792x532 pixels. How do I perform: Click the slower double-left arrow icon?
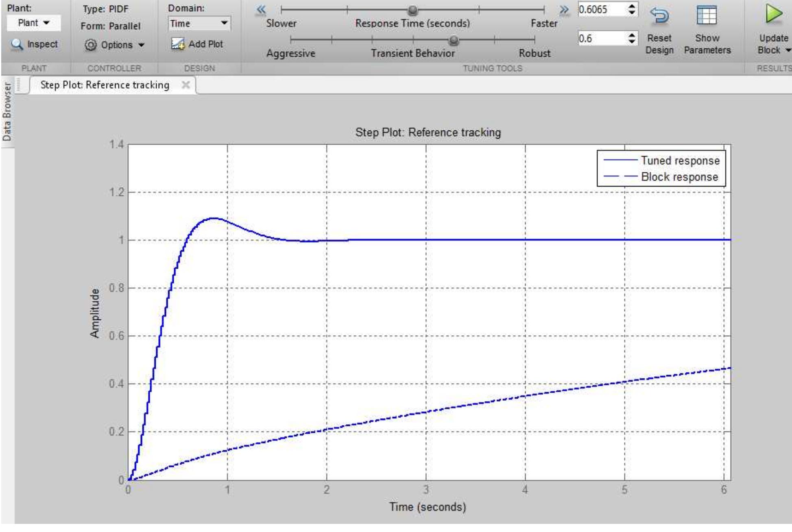(x=261, y=10)
